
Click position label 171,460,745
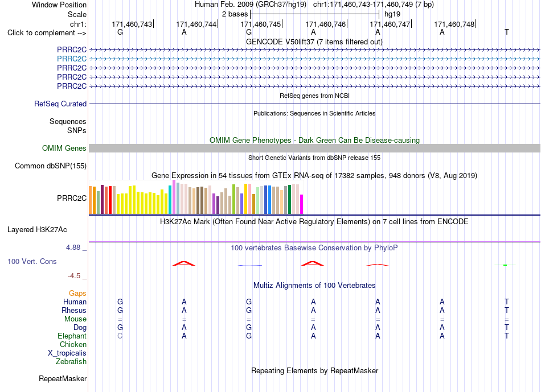(260, 24)
